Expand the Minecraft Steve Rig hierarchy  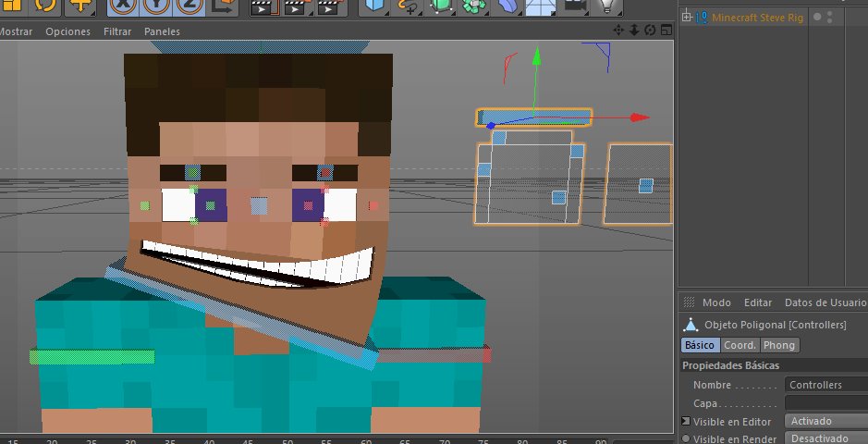click(687, 17)
